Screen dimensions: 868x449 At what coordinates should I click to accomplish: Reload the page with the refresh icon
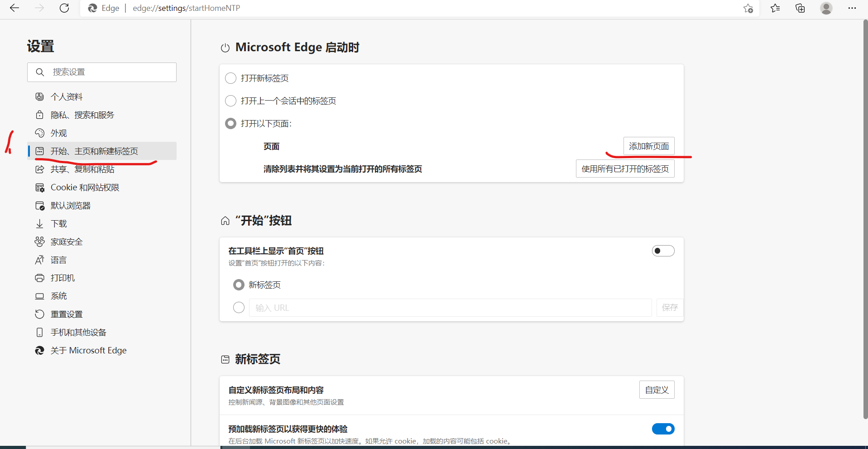pyautogui.click(x=64, y=8)
